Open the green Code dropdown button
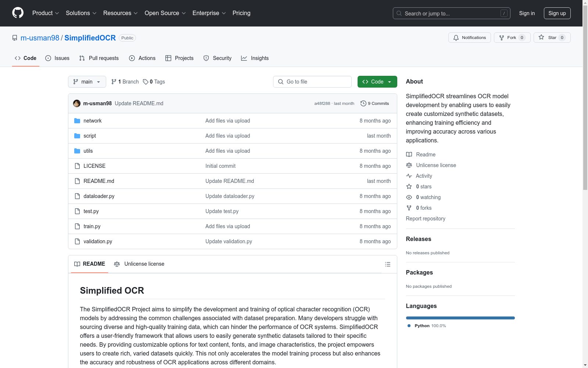This screenshot has width=588, height=368. click(377, 82)
